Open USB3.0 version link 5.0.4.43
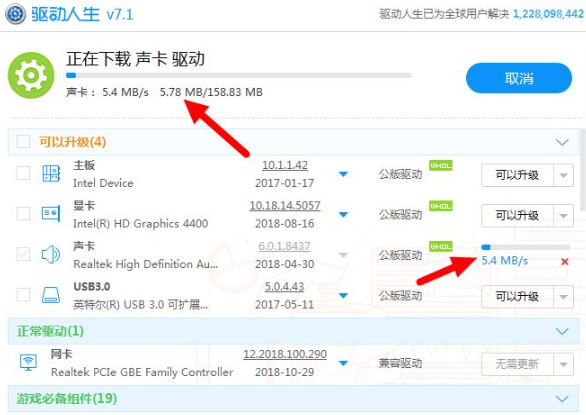The width and height of the screenshot is (586, 415). [x=284, y=287]
